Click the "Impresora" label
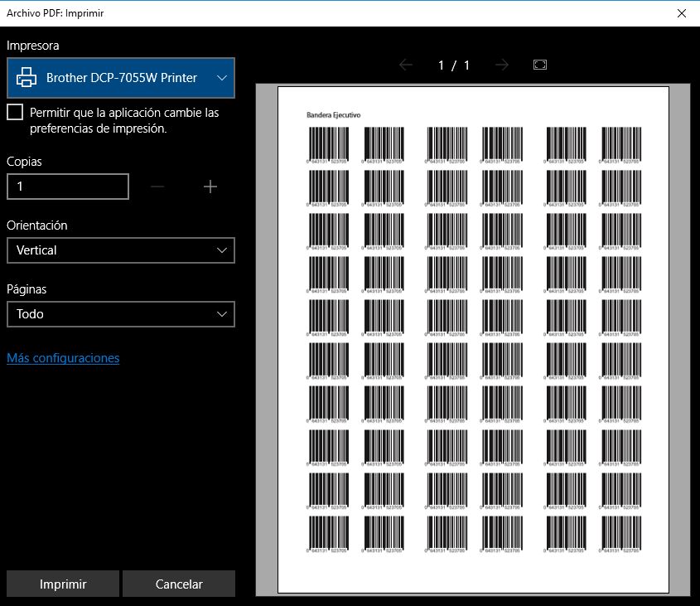The height and width of the screenshot is (606, 700). 32,46
